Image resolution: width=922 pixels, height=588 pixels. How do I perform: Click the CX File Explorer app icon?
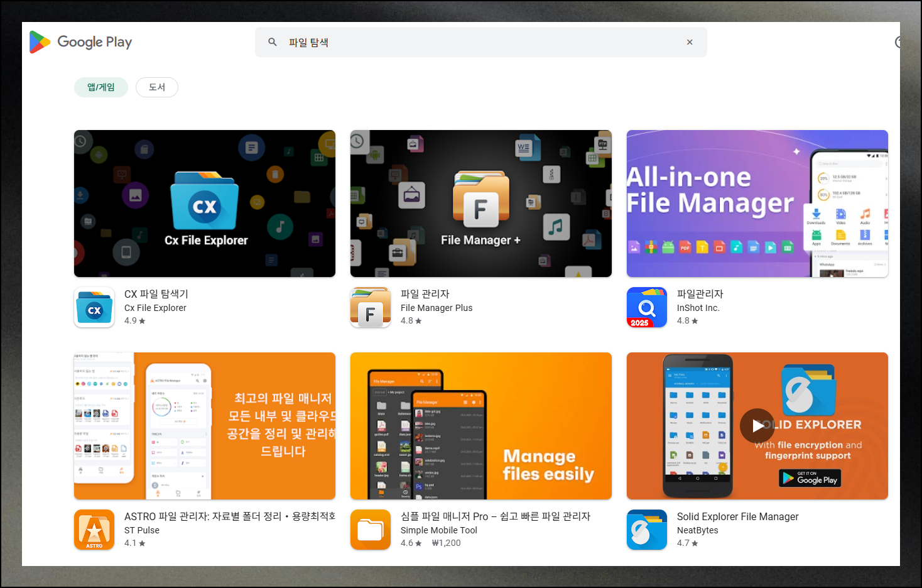click(x=94, y=307)
